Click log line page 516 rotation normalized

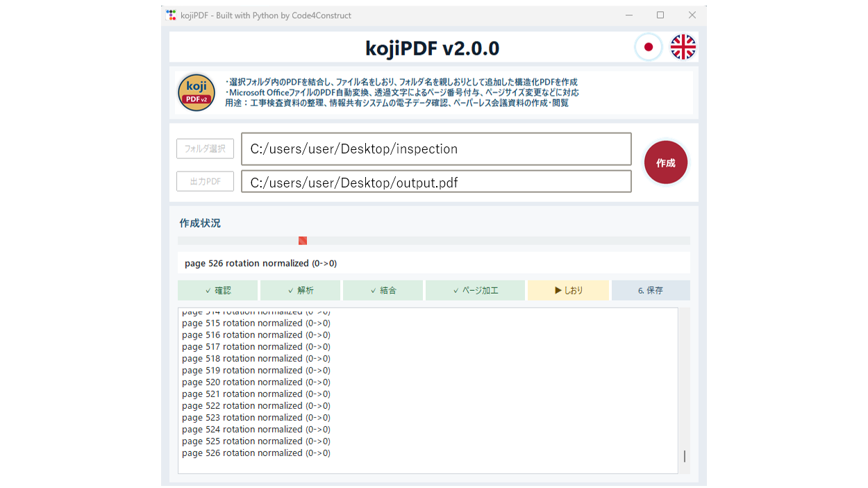pos(256,335)
